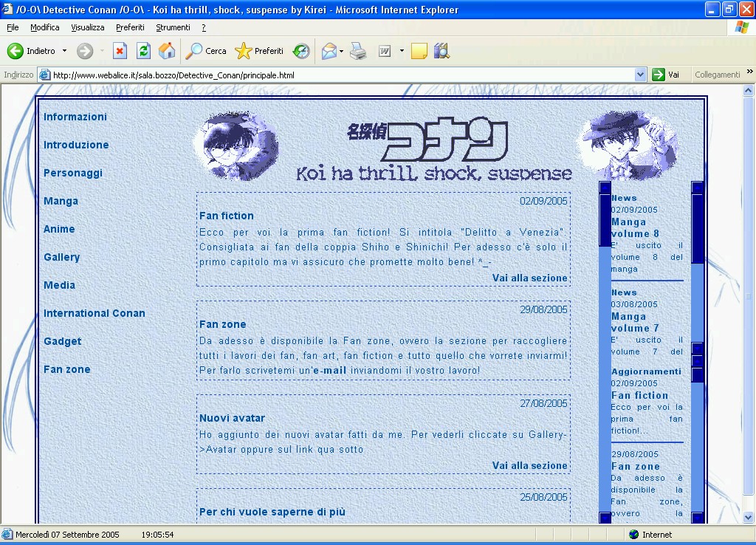
Task: Open the Research book icon
Action: 441,51
